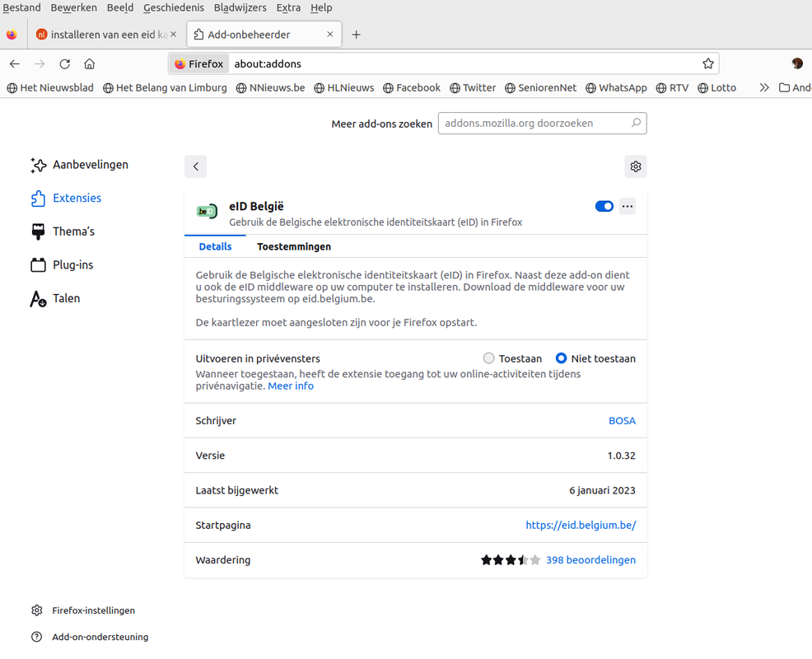Open the WhatsApp bookmark
812x659 pixels.
[x=616, y=87]
